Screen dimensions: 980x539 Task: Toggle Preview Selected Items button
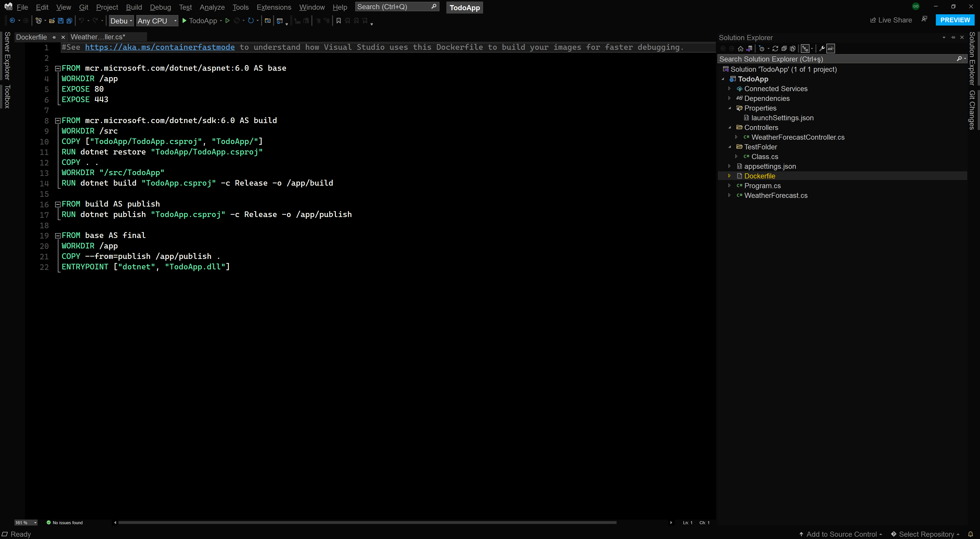pos(831,48)
